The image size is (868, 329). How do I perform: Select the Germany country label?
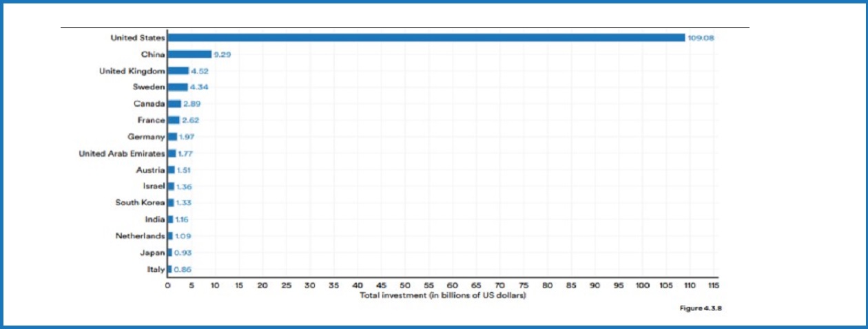pos(146,137)
